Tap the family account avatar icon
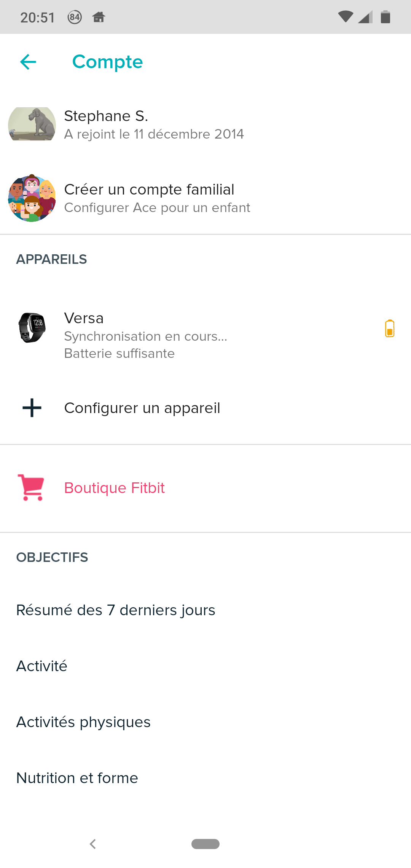The width and height of the screenshot is (411, 868). 32,198
